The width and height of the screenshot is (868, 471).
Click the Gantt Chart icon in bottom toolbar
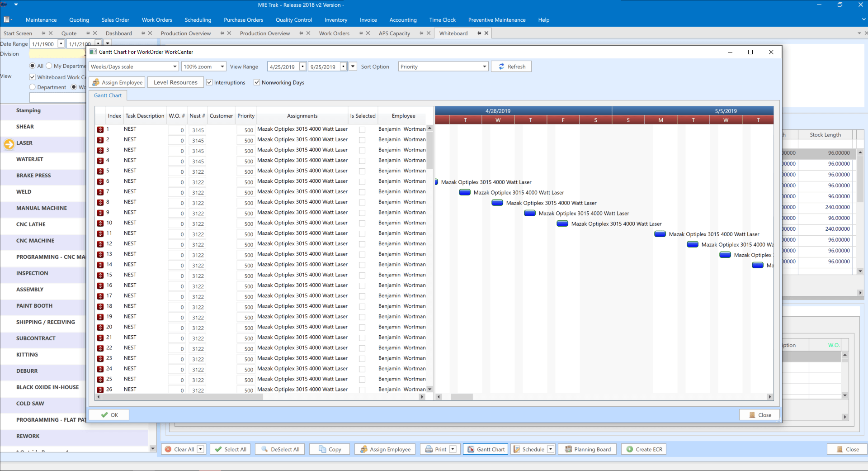pyautogui.click(x=471, y=449)
